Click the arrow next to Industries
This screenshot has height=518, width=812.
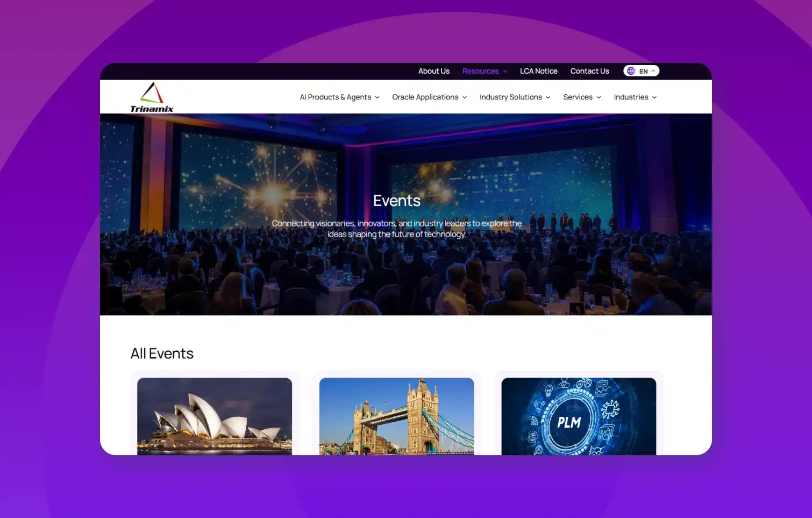coord(654,97)
